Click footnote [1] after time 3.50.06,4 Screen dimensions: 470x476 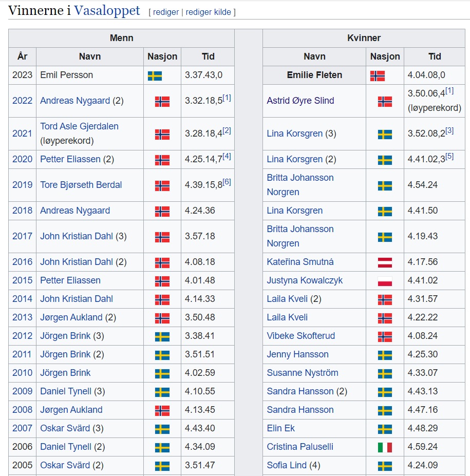coord(449,91)
